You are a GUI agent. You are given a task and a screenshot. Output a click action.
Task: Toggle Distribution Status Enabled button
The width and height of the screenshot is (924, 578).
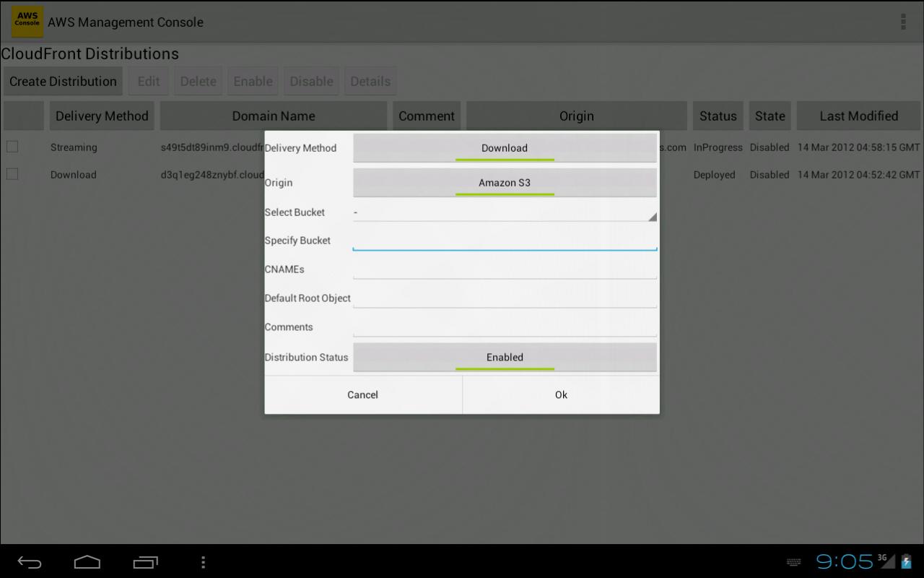[x=505, y=357]
